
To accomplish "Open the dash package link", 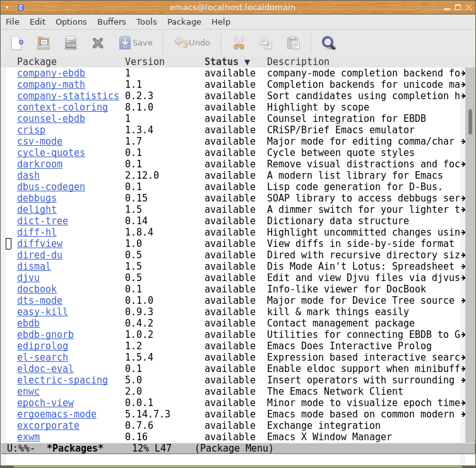I will pos(28,176).
